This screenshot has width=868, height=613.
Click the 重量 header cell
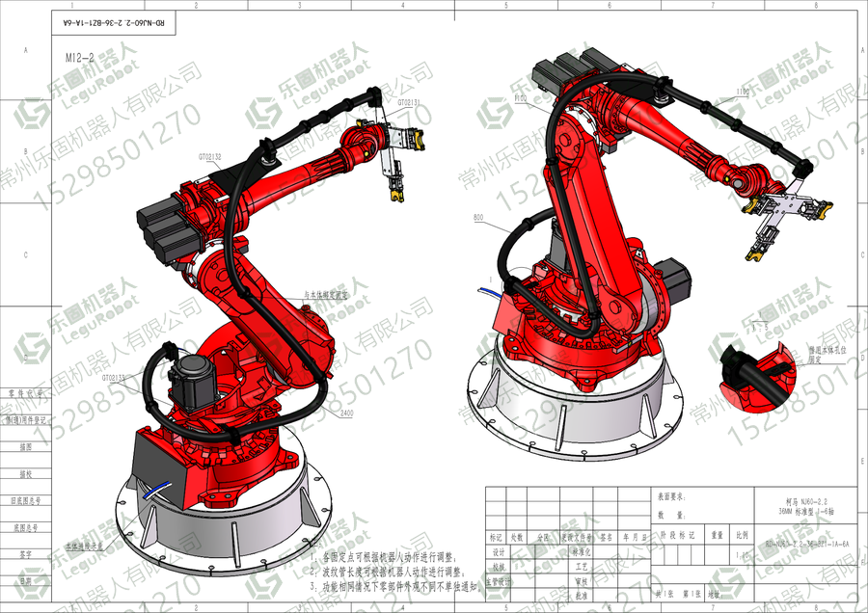718,536
